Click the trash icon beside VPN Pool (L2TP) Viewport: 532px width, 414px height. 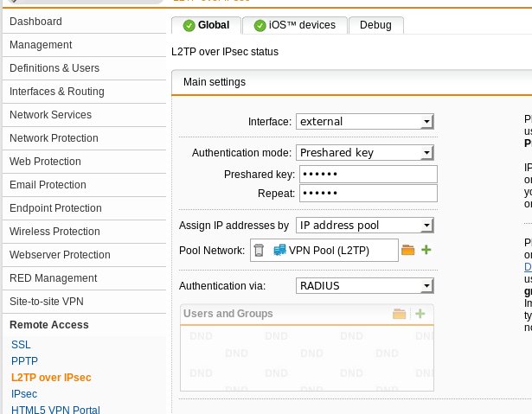[x=259, y=251]
